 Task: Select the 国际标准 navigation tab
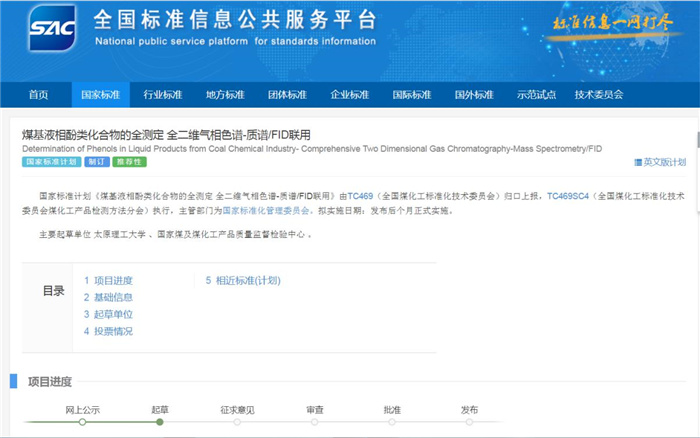tap(411, 95)
